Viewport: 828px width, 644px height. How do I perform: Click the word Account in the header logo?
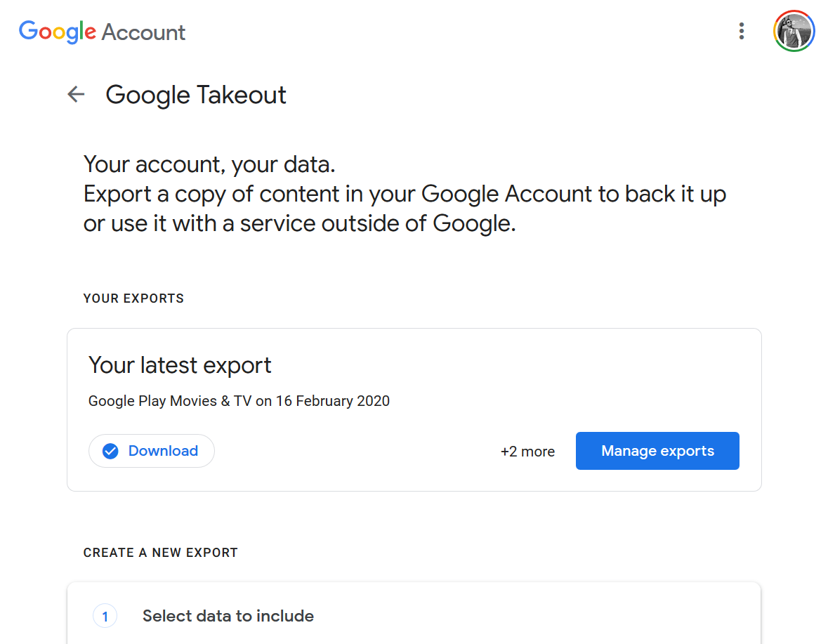[144, 32]
